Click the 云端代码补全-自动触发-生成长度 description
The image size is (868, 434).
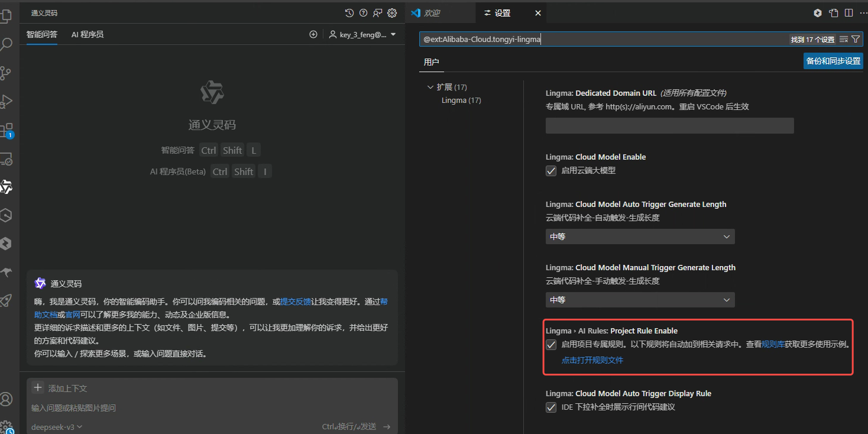[x=603, y=218]
